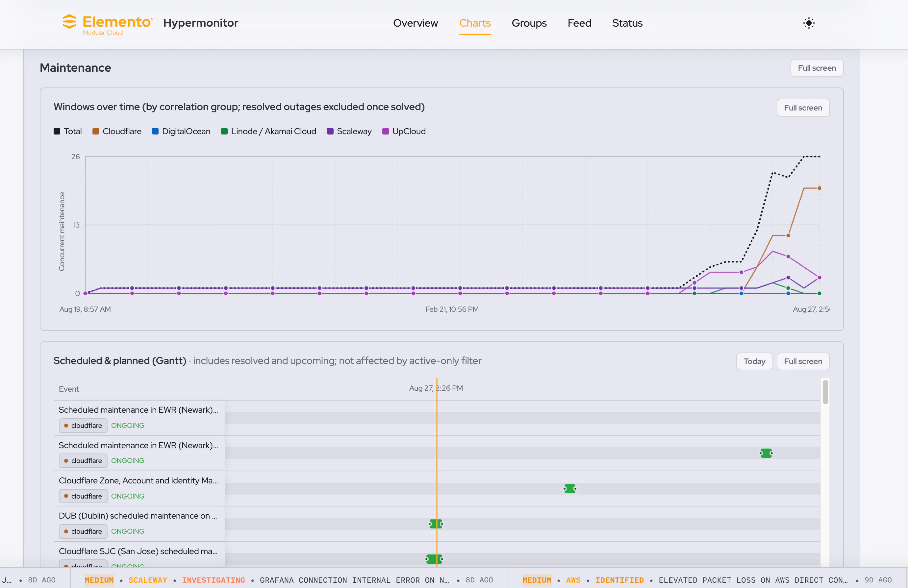Click the SCALEWAY label in ticker
This screenshot has height=588, width=908.
(148, 580)
